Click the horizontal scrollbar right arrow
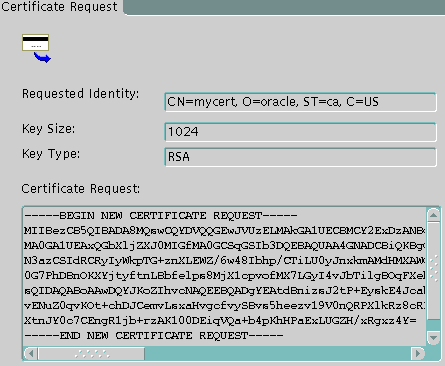 tap(417, 353)
